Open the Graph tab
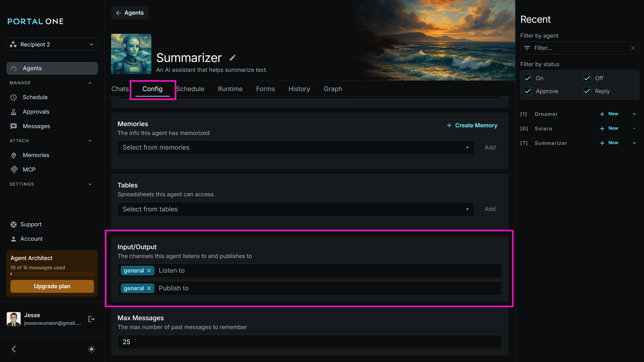644x362 pixels. point(333,89)
